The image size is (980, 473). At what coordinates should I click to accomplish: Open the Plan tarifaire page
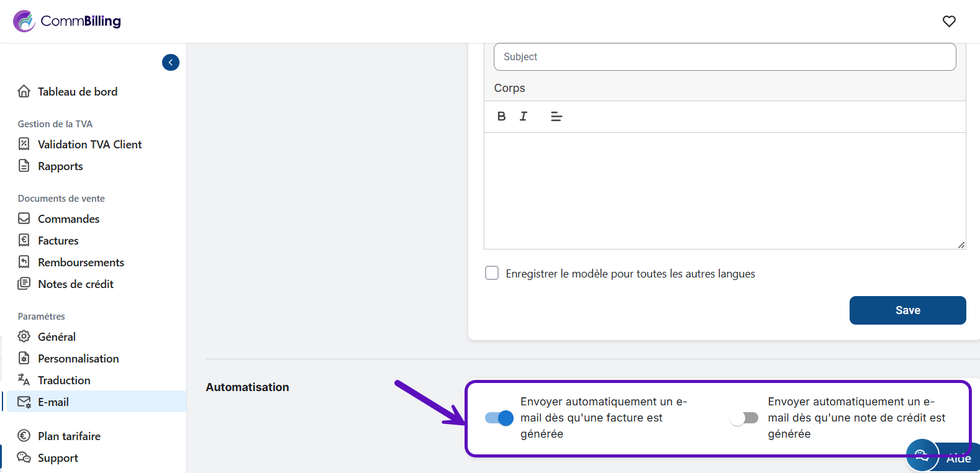69,436
